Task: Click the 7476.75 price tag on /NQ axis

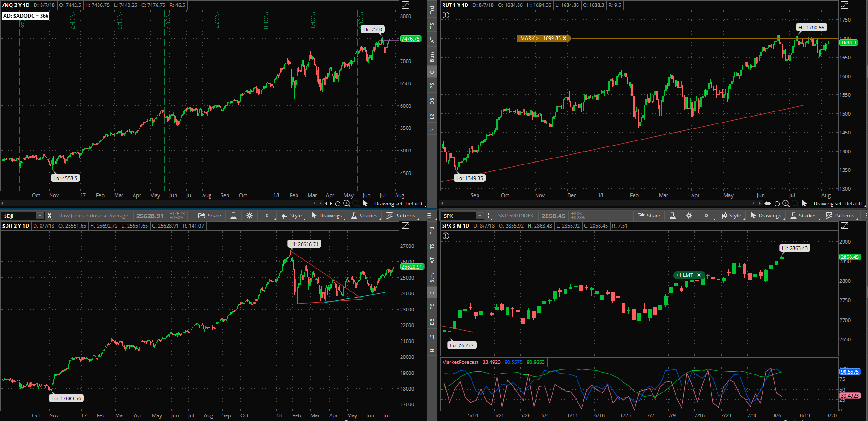Action: (410, 39)
